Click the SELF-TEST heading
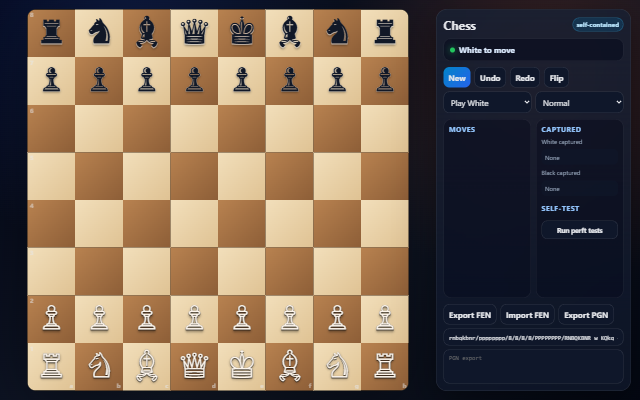Image resolution: width=640 pixels, height=400 pixels. coord(560,209)
